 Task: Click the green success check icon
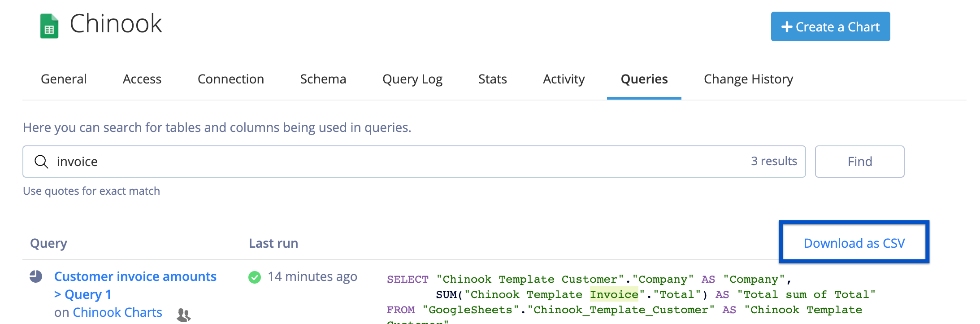point(255,277)
